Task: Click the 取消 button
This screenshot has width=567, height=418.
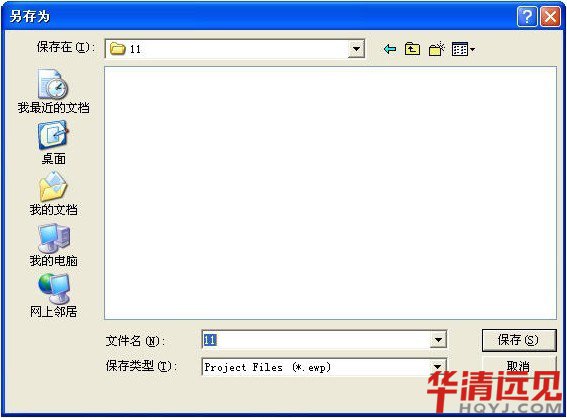Action: coord(519,366)
